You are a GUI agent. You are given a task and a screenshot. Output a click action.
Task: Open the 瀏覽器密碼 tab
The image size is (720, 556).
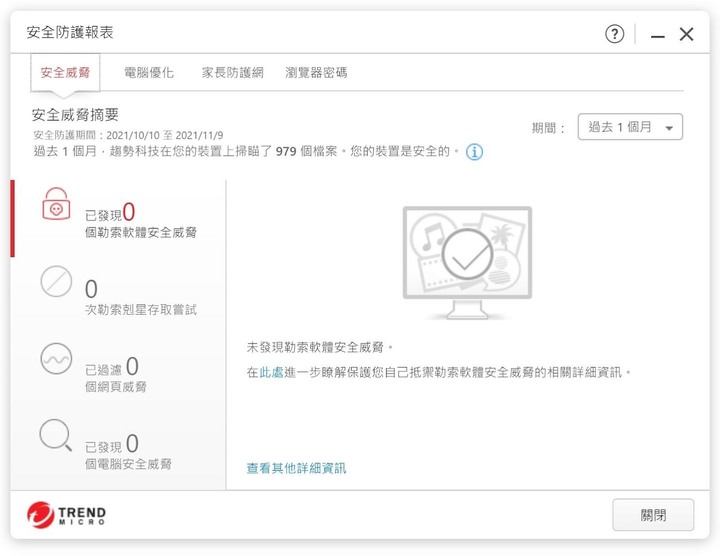pyautogui.click(x=316, y=73)
